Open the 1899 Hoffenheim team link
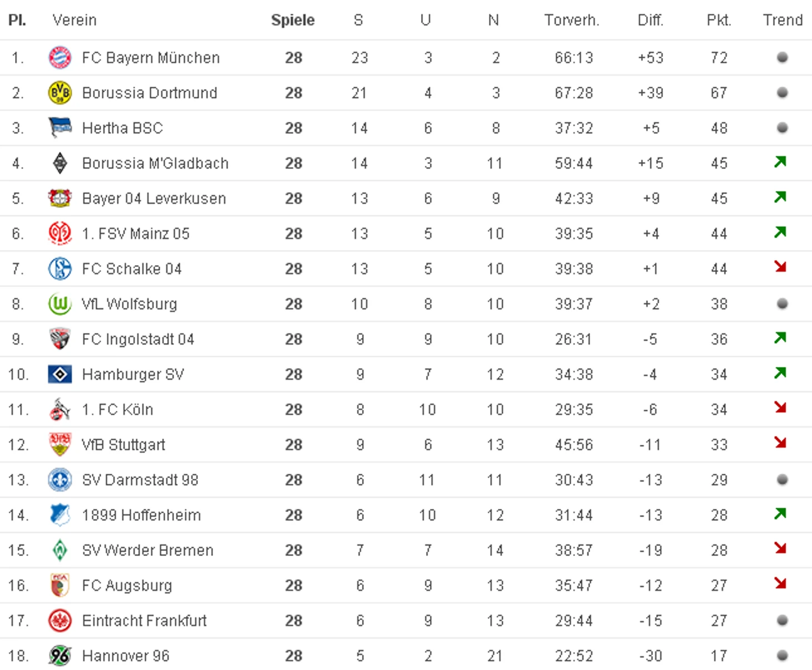Viewport: 812px width, 670px height. [x=141, y=515]
